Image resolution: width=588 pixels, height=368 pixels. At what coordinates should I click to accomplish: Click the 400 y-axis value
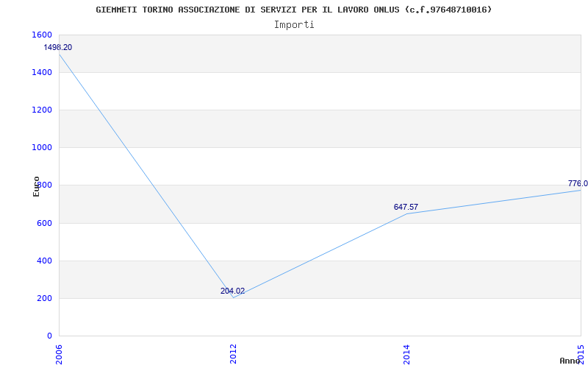pos(45,261)
